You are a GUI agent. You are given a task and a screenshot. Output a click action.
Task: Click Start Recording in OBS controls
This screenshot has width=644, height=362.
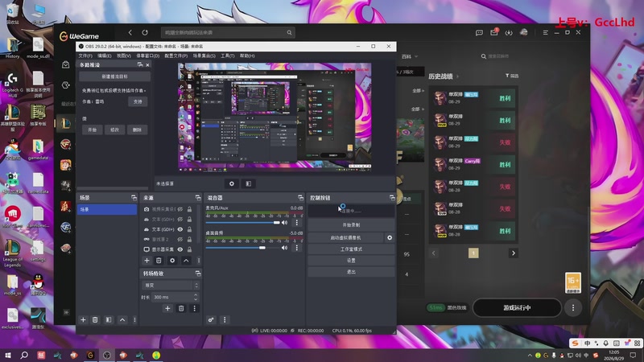(351, 225)
